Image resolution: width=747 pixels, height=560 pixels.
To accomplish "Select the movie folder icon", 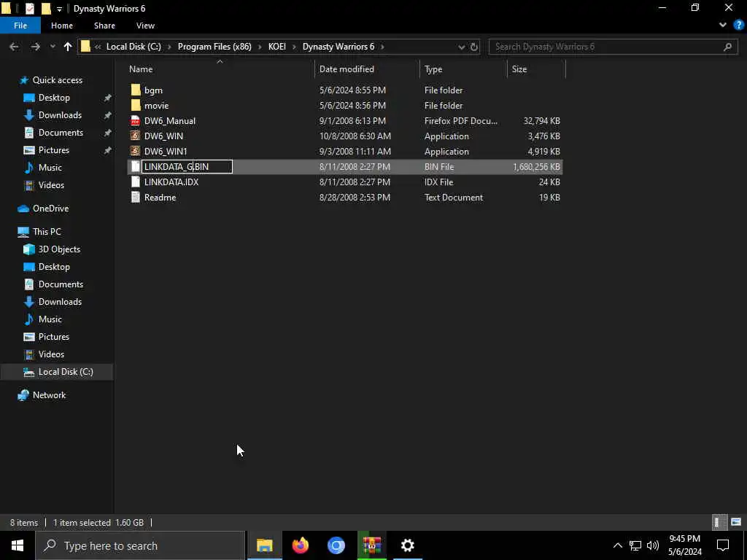I will point(136,105).
